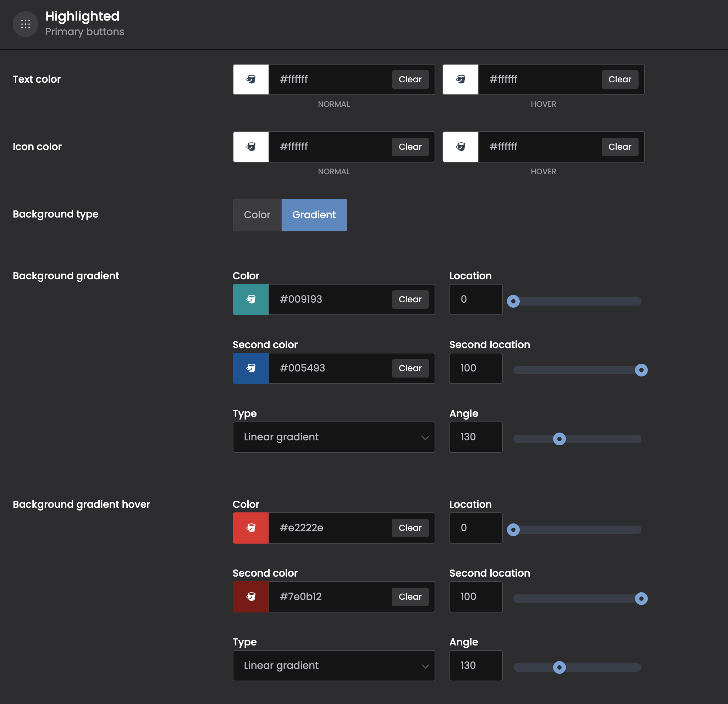Open Icon color normal paint bucket picker
This screenshot has width=728, height=704.
click(251, 147)
